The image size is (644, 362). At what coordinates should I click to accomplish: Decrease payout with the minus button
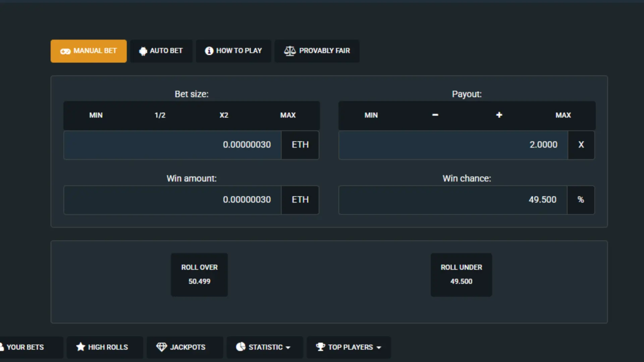435,115
